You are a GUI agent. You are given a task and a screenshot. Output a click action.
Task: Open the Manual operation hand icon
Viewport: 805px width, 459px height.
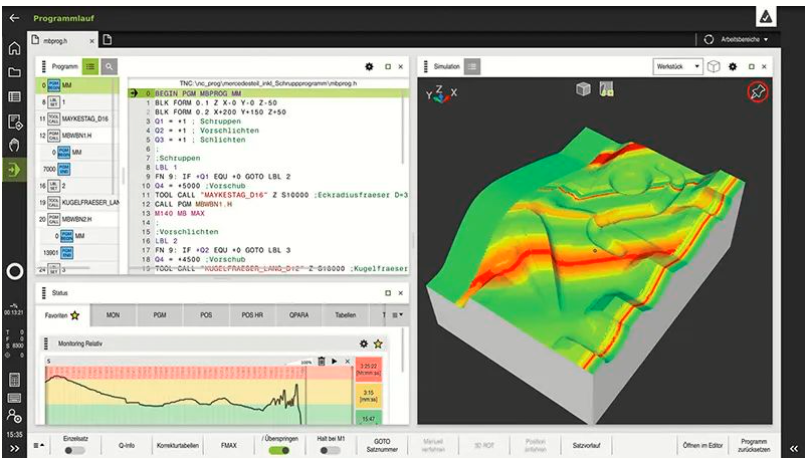pos(14,145)
